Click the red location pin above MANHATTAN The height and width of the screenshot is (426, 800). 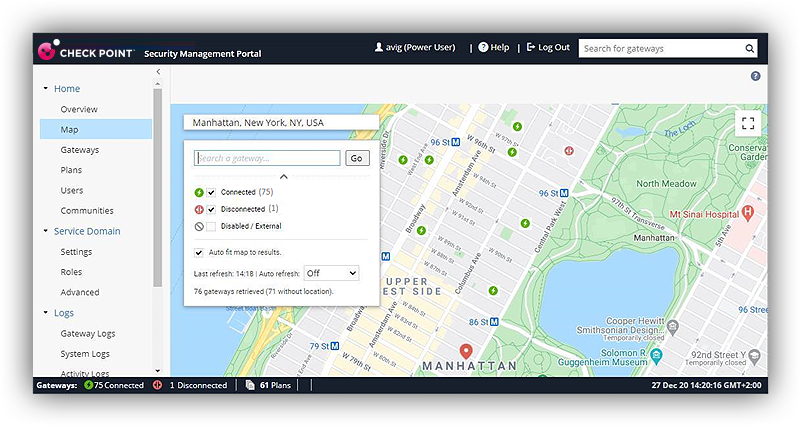click(x=466, y=352)
